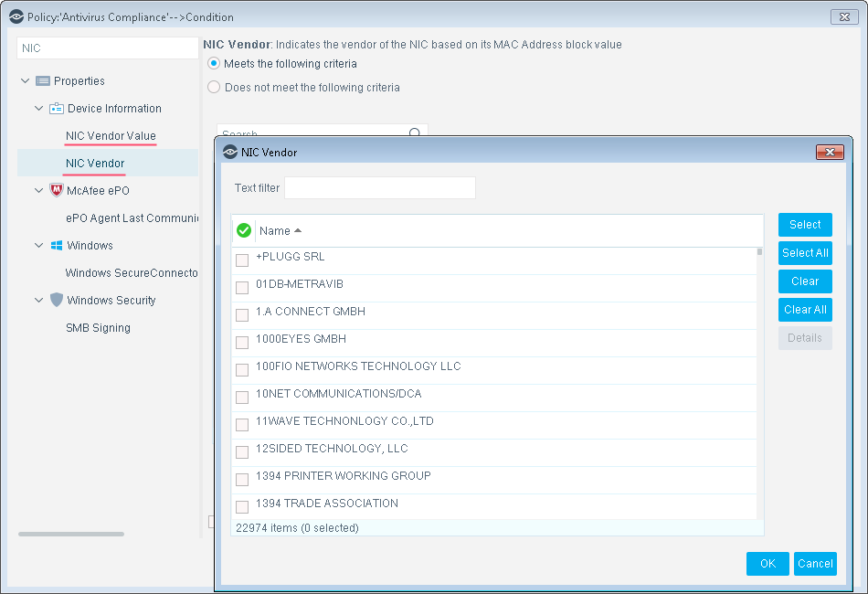Image resolution: width=868 pixels, height=594 pixels.
Task: Click the Windows logo icon in tree
Action: pyautogui.click(x=56, y=245)
